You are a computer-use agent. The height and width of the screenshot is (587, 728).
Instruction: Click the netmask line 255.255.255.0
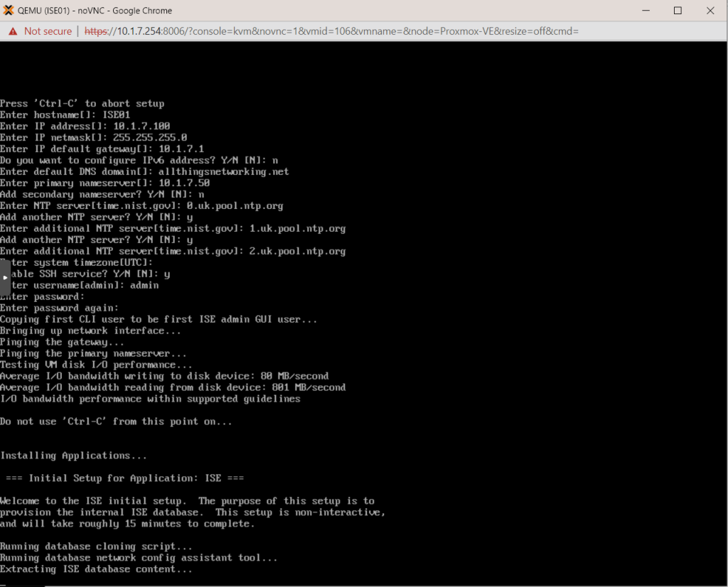pyautogui.click(x=93, y=137)
